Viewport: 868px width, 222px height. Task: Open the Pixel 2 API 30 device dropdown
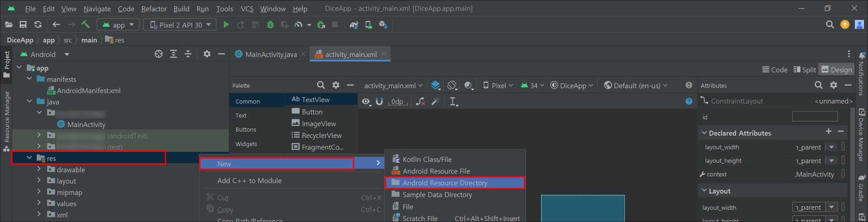(x=180, y=25)
